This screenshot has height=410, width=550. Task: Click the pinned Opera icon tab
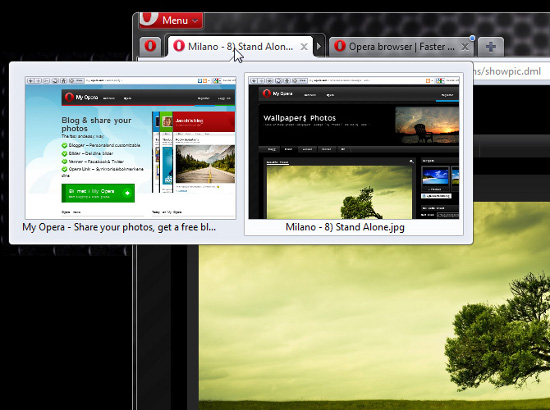[150, 46]
